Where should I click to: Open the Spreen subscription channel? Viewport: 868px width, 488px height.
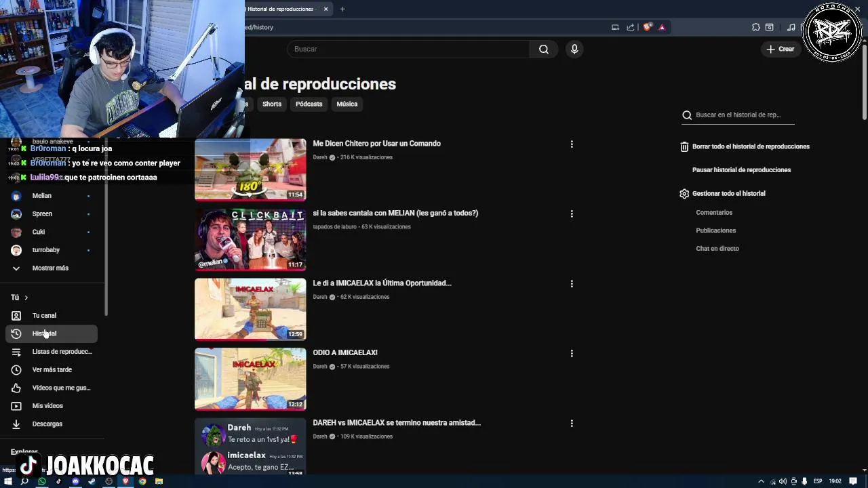click(x=52, y=213)
